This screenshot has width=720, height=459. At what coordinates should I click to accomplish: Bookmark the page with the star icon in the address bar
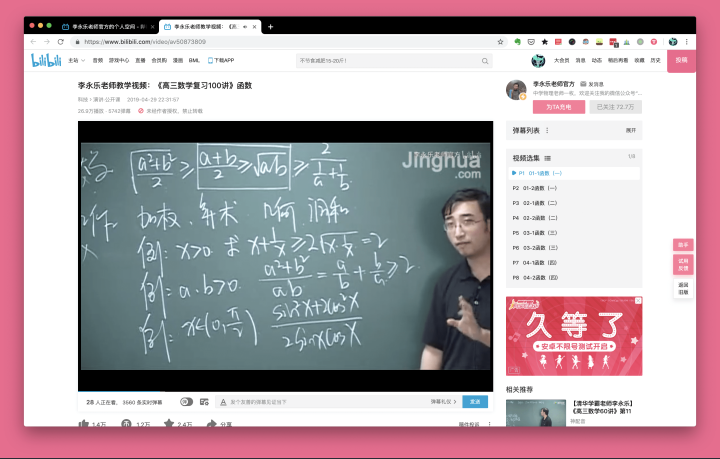(x=501, y=42)
